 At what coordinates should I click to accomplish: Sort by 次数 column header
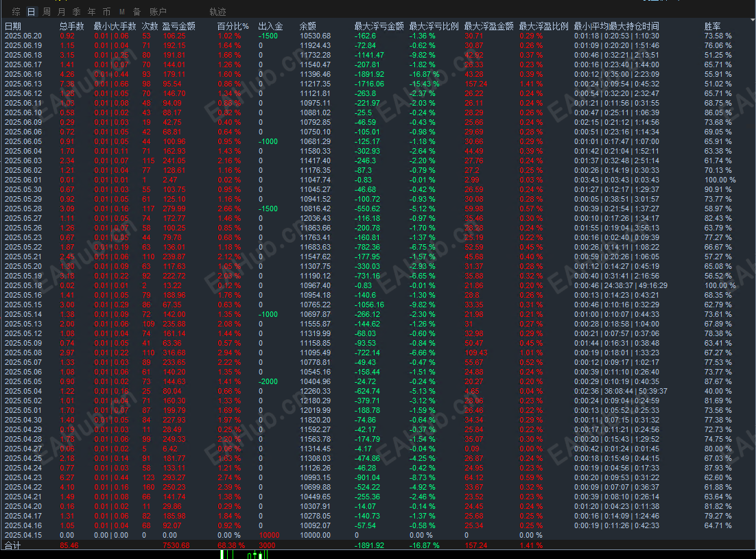tap(150, 26)
